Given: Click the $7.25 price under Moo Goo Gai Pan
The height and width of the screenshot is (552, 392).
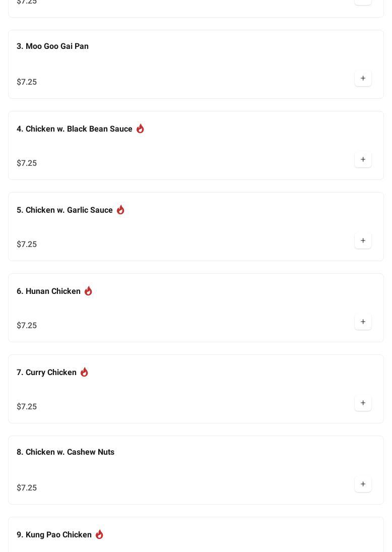Looking at the screenshot, I should click(27, 82).
